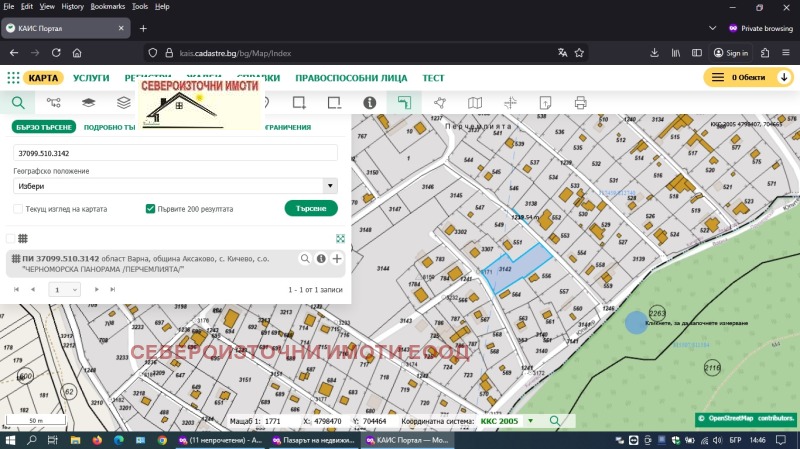Open 'Географско положение' Избери dropdown

click(175, 186)
